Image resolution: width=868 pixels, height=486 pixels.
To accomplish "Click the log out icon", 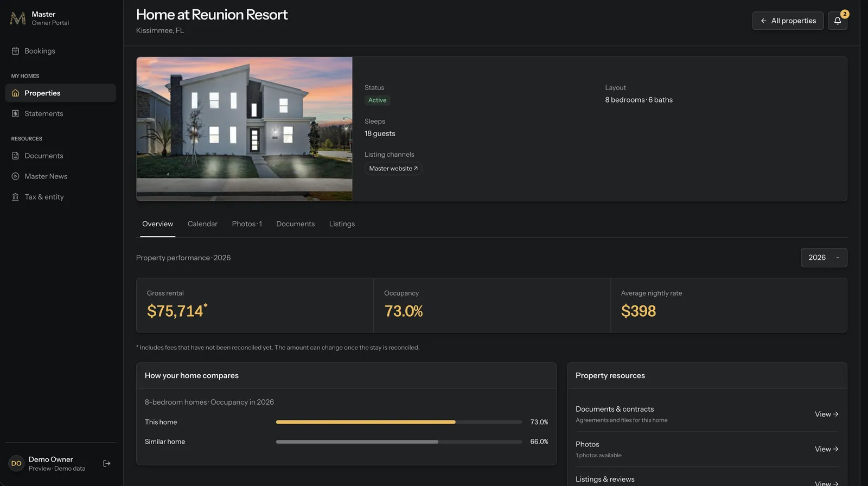I will click(x=107, y=464).
